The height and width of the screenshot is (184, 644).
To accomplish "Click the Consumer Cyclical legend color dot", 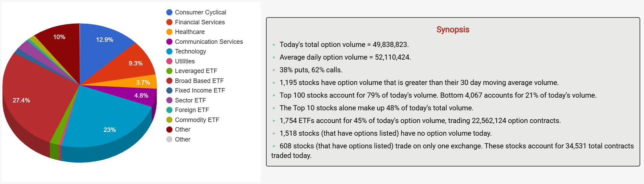I will pos(169,12).
